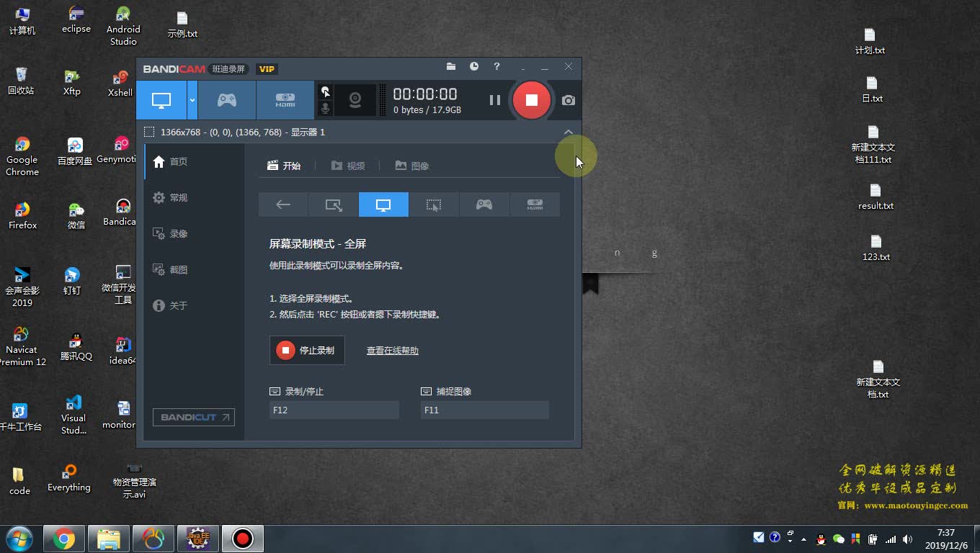Select the HDMI mode icon in mode row
Viewport: 980px width, 553px height.
535,204
